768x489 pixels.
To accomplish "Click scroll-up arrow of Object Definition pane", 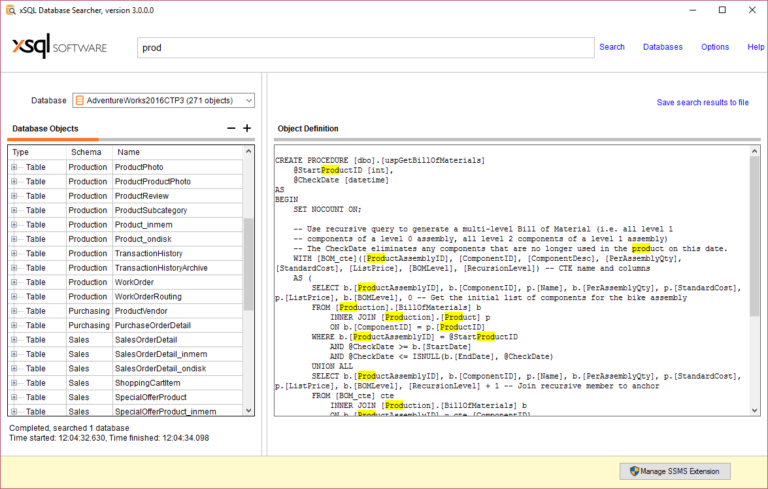I will (754, 151).
